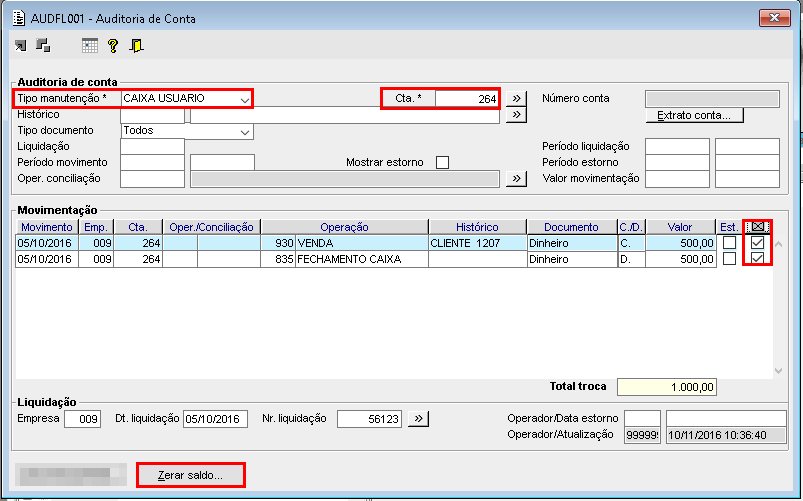Click the Nr. liquidação field 56123
The image size is (803, 501).
point(369,419)
